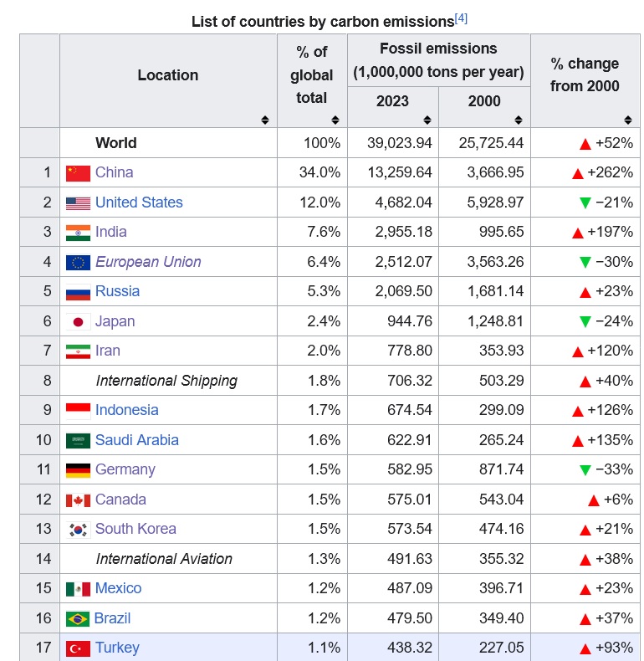The width and height of the screenshot is (644, 661).
Task: Click the European Union flag icon
Action: 78,263
